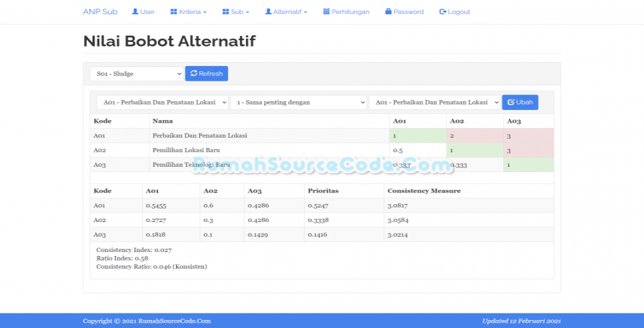Viewport: 644px width, 328px height.
Task: Click the grid icon beside Sub
Action: coord(225,12)
